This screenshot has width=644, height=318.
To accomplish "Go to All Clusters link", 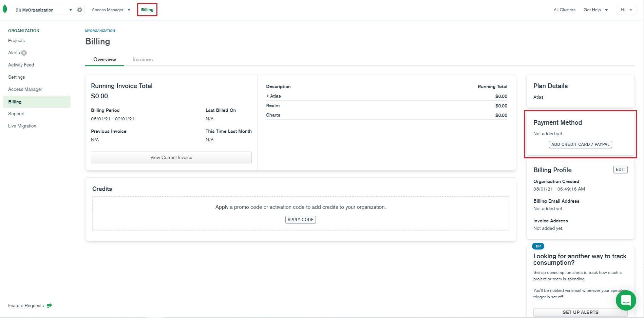I will point(564,10).
